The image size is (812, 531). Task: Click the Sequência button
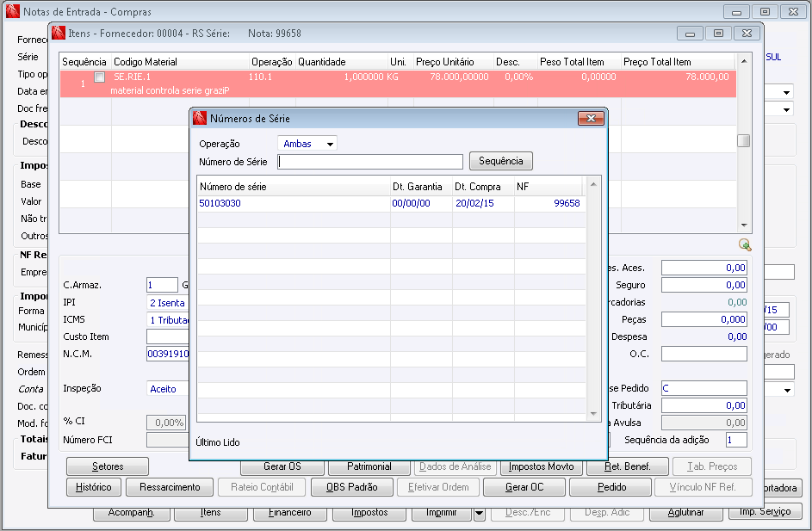pos(501,161)
